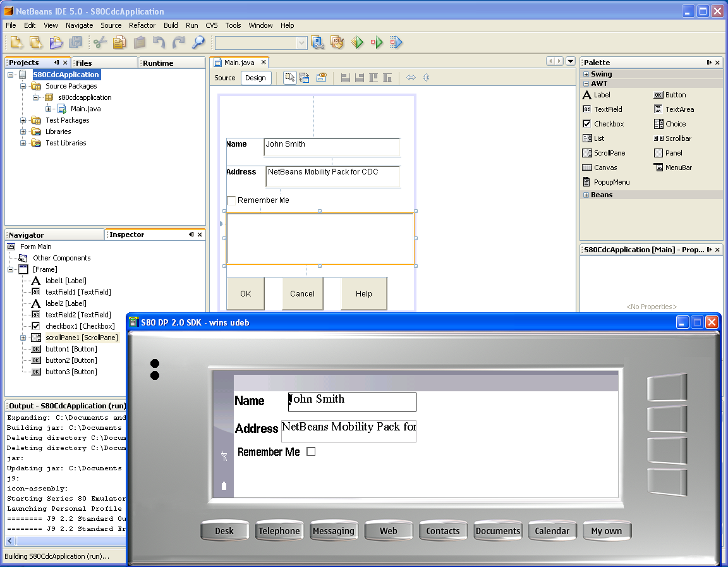The height and width of the screenshot is (567, 728).
Task: Expand the Libraries node
Action: (23, 132)
